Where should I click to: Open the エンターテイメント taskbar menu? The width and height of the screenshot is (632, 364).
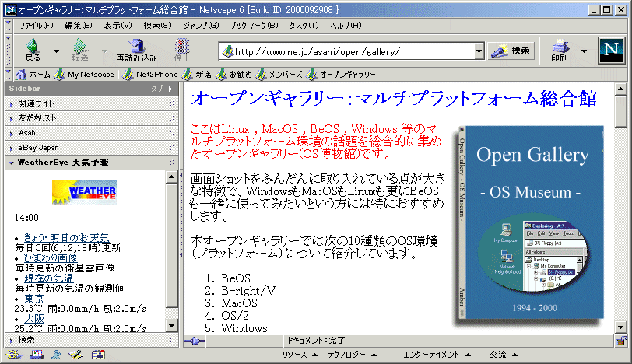(x=437, y=355)
